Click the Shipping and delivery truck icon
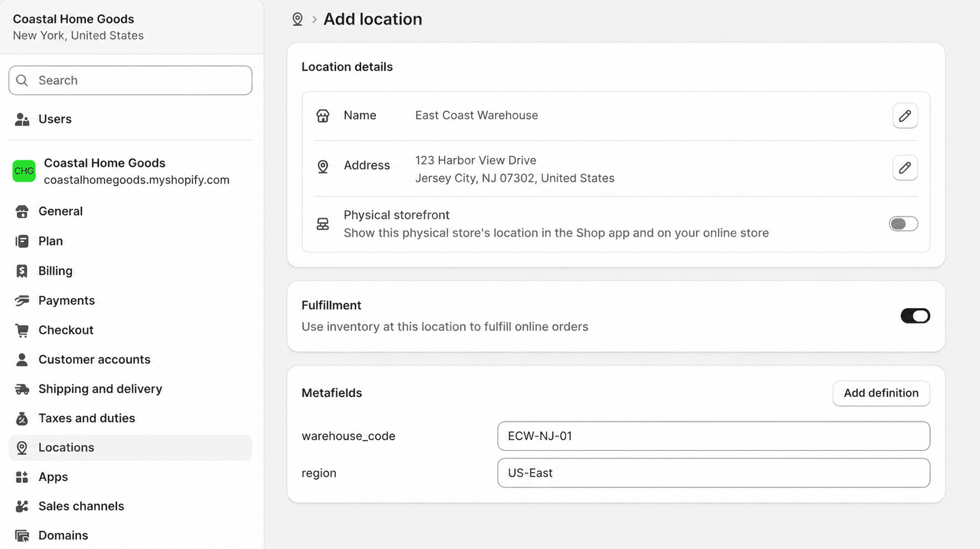The image size is (980, 549). (x=22, y=389)
